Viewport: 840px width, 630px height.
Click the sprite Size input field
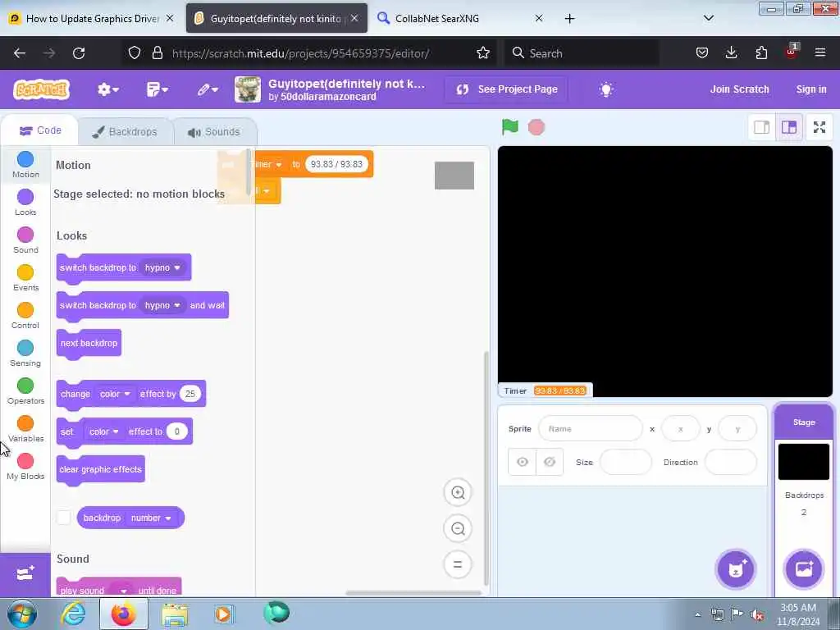click(x=625, y=462)
